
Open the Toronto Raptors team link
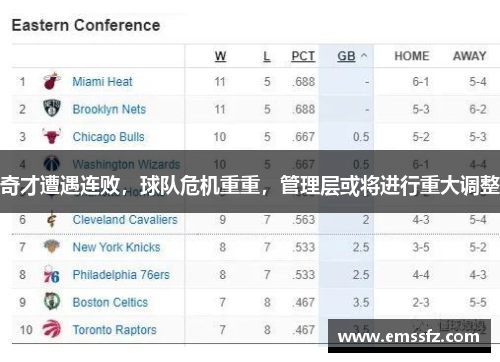(114, 330)
